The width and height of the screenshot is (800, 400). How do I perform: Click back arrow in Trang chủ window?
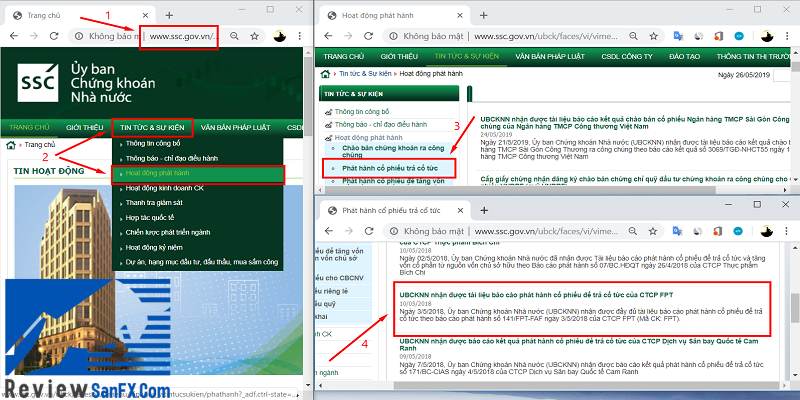click(x=14, y=36)
